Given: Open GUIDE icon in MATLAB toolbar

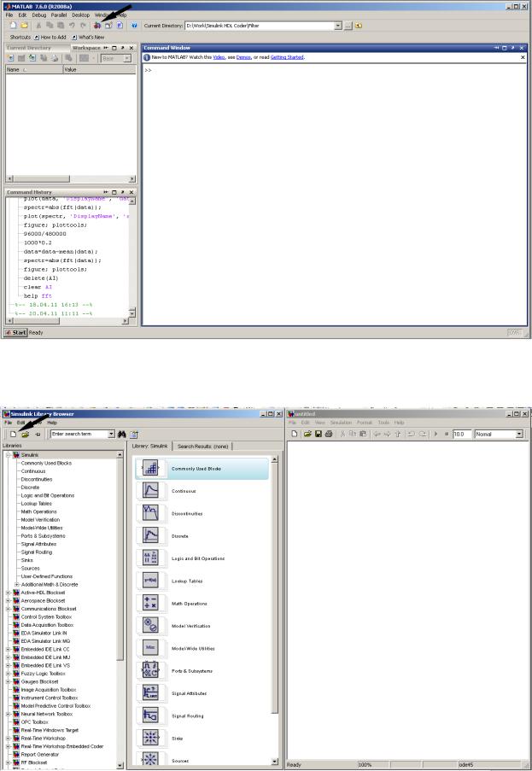Looking at the screenshot, I should [108, 26].
